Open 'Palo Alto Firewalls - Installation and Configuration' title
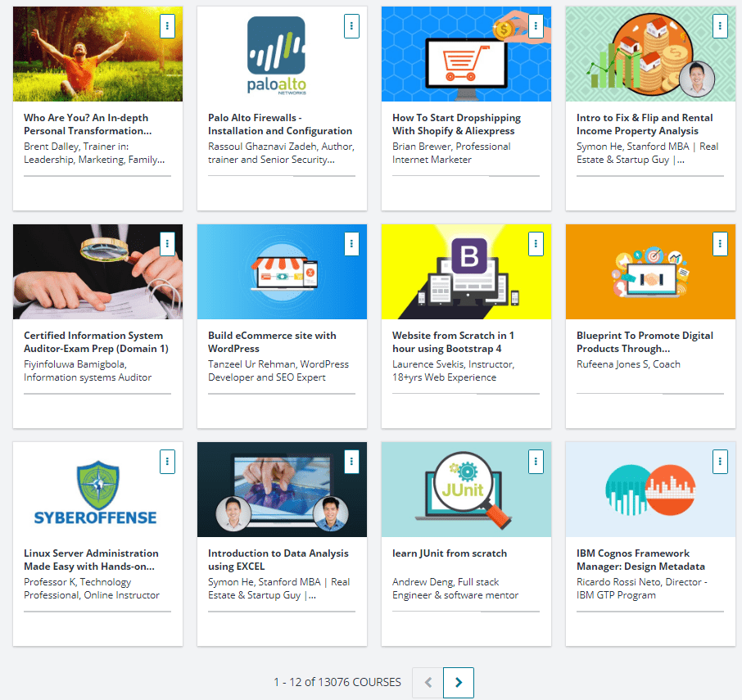742x700 pixels. point(280,124)
